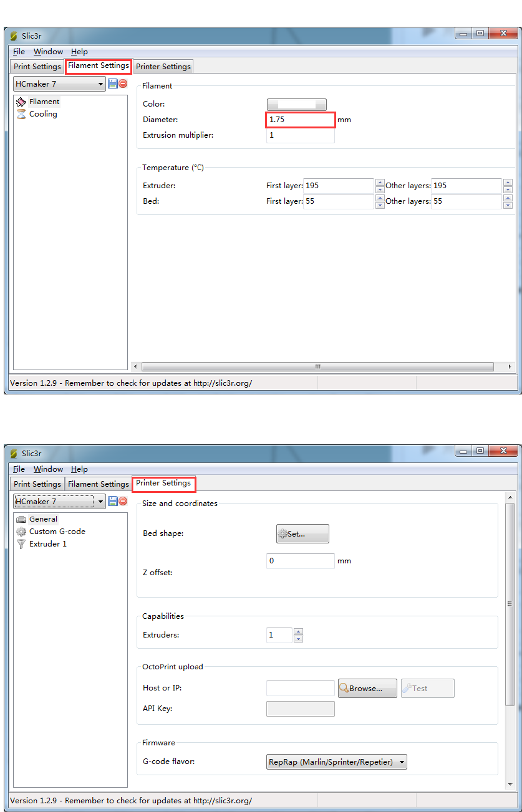This screenshot has width=522, height=812.
Task: Click Bed first layer temperature field
Action: [339, 201]
